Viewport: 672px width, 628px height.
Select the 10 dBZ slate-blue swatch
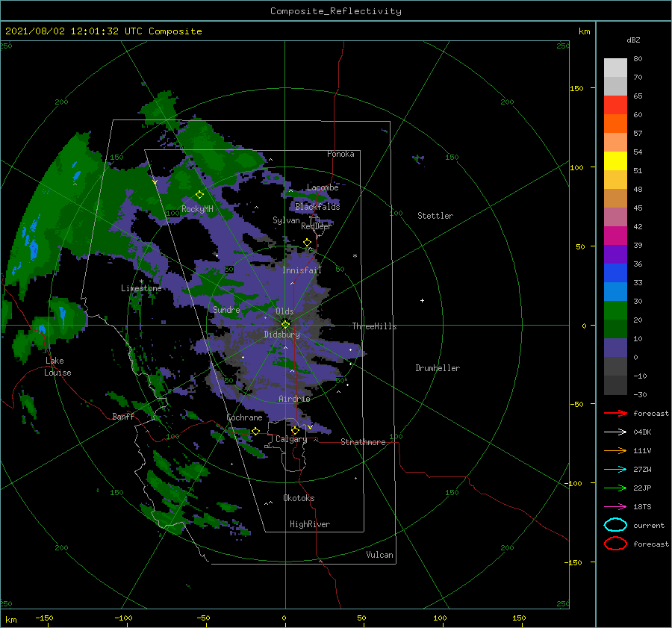click(615, 348)
